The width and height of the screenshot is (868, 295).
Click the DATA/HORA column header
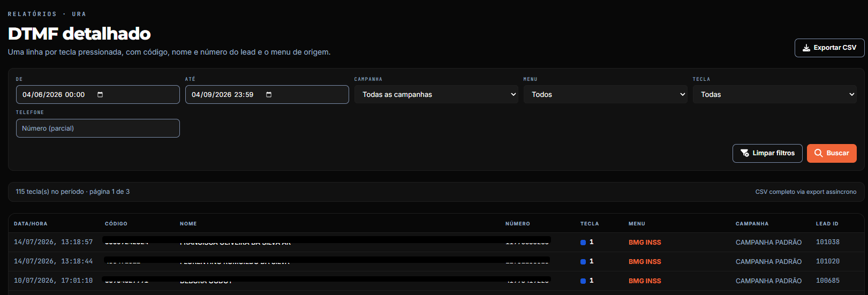pyautogui.click(x=31, y=224)
